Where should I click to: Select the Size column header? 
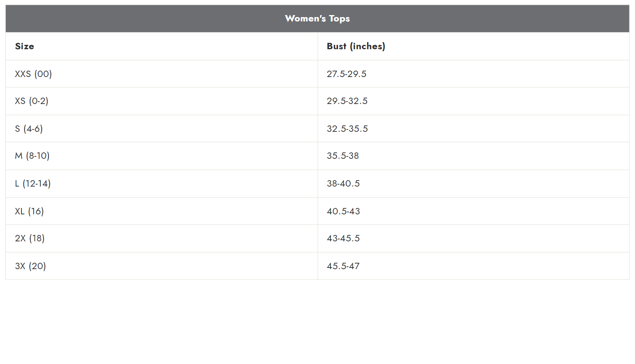pyautogui.click(x=162, y=46)
